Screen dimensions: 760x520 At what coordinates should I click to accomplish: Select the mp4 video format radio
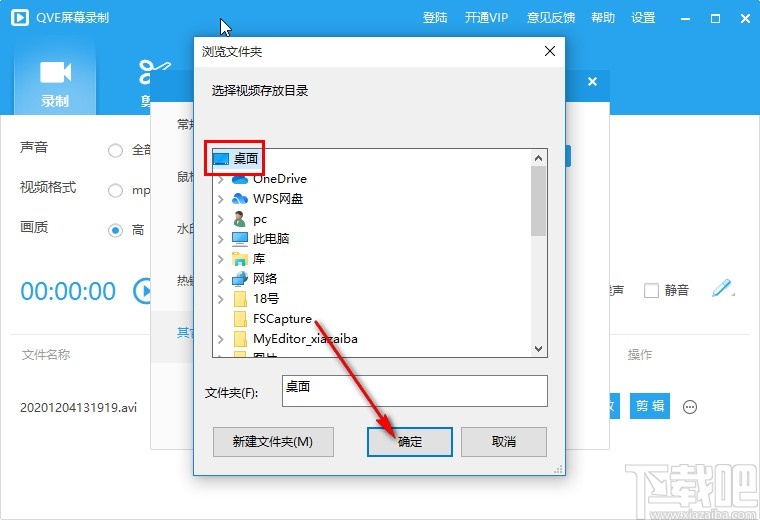click(115, 190)
